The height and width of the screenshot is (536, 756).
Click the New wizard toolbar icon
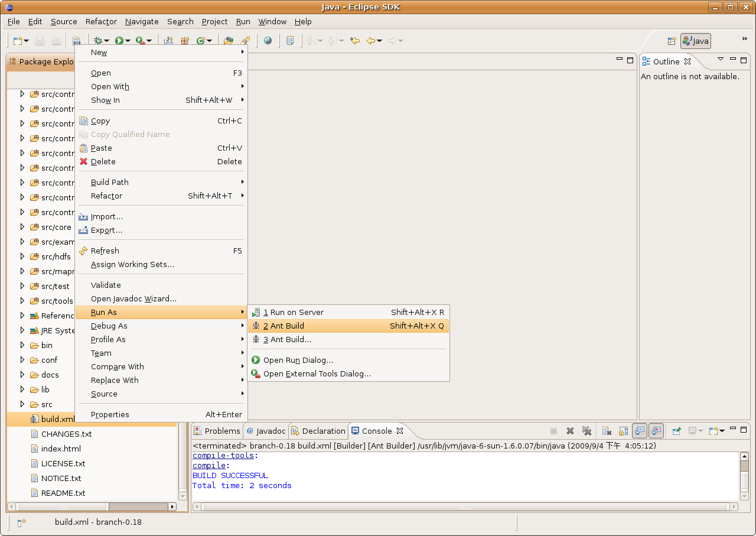click(18, 41)
